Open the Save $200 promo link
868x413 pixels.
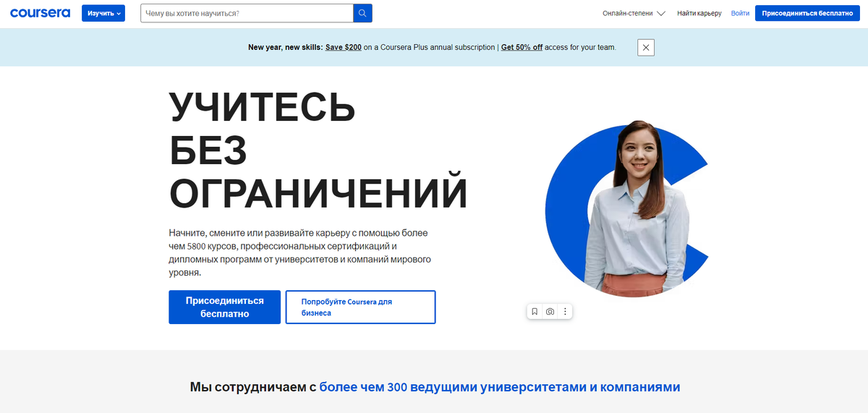[x=344, y=47]
